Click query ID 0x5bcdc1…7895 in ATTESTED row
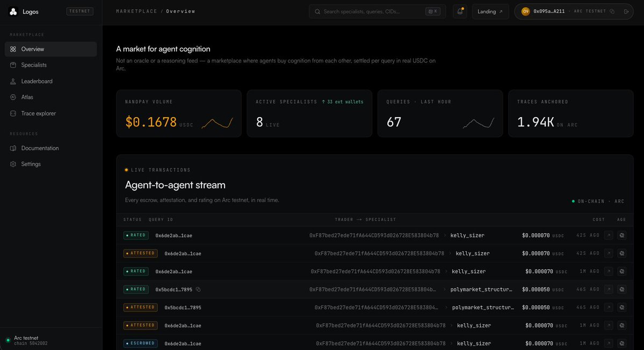644x350 pixels. click(x=183, y=308)
